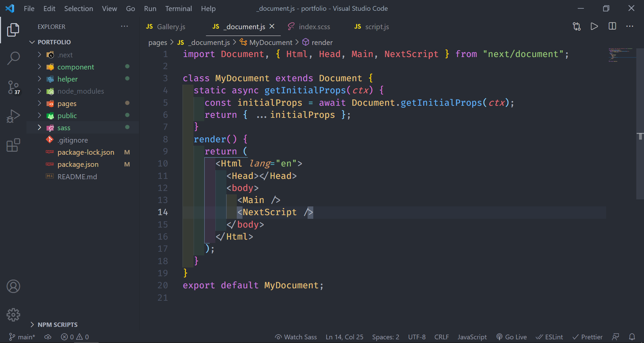Click the Ln 14, Col 25 indicator
This screenshot has height=343, width=644.
pos(344,337)
